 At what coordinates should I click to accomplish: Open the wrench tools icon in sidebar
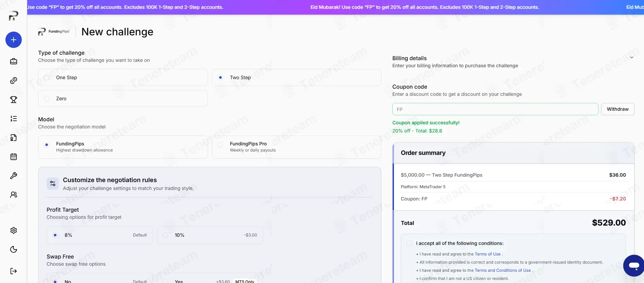pos(14,176)
